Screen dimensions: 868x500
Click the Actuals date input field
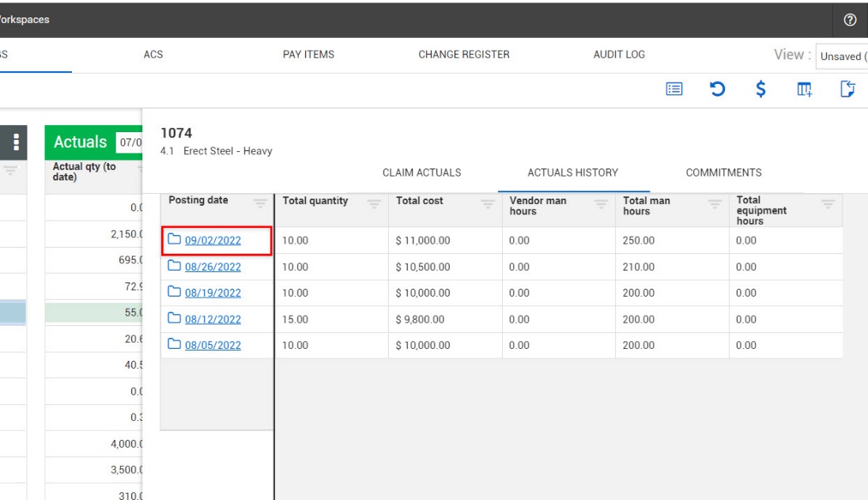129,143
